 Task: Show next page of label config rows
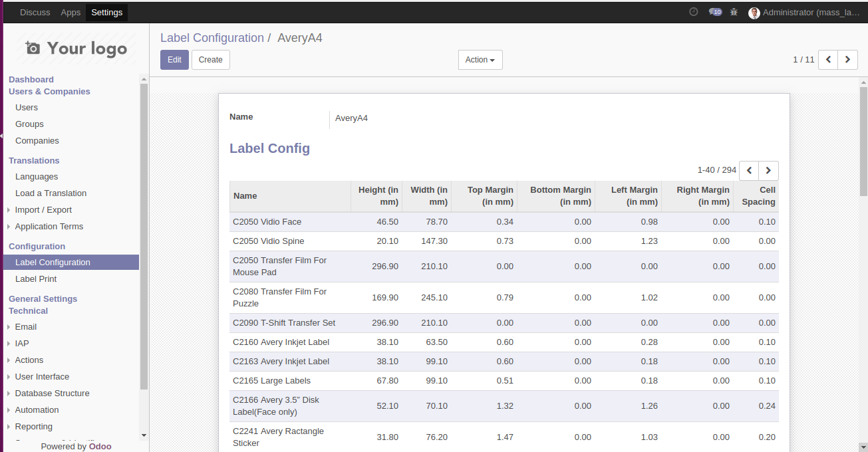768,171
